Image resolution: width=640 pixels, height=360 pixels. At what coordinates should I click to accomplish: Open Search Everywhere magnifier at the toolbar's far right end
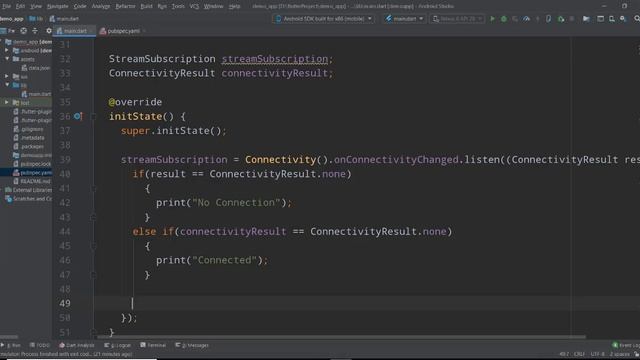(x=637, y=19)
